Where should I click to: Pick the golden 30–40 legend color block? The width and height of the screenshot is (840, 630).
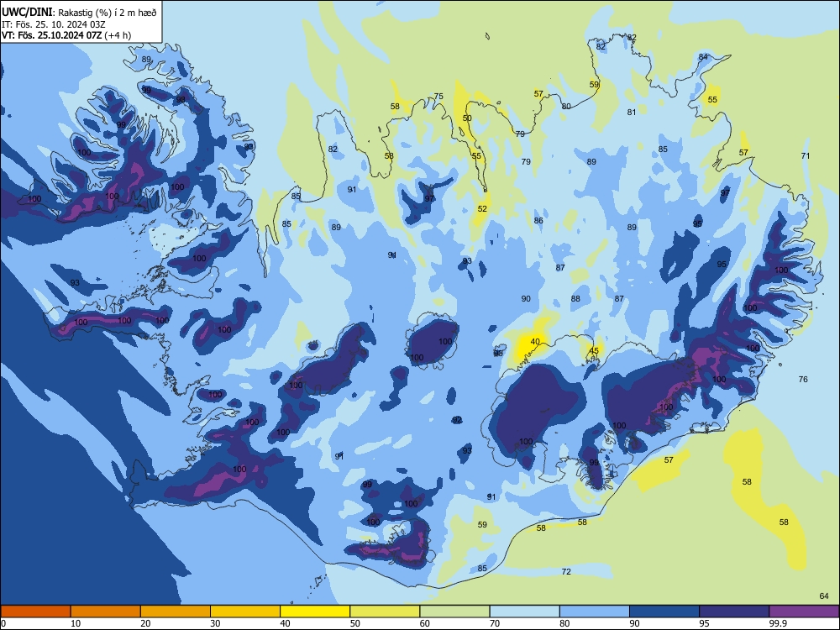pos(245,612)
